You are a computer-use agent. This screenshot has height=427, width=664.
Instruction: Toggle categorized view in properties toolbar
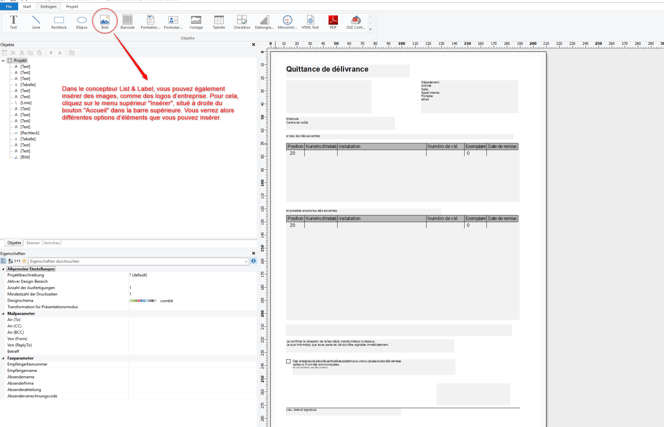[3, 261]
